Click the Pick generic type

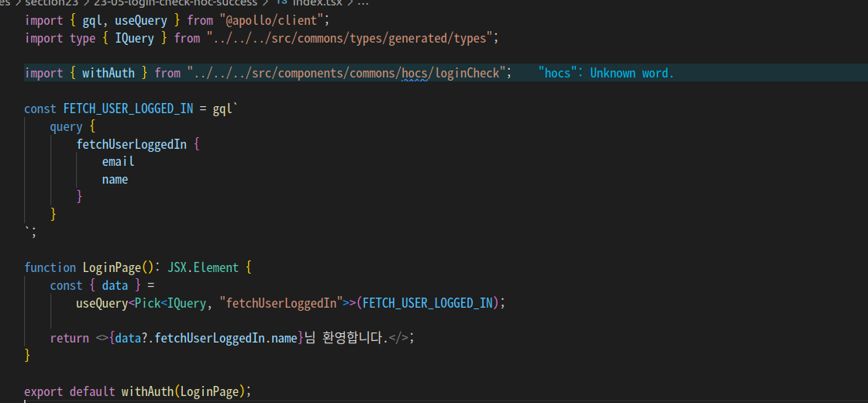(x=147, y=303)
